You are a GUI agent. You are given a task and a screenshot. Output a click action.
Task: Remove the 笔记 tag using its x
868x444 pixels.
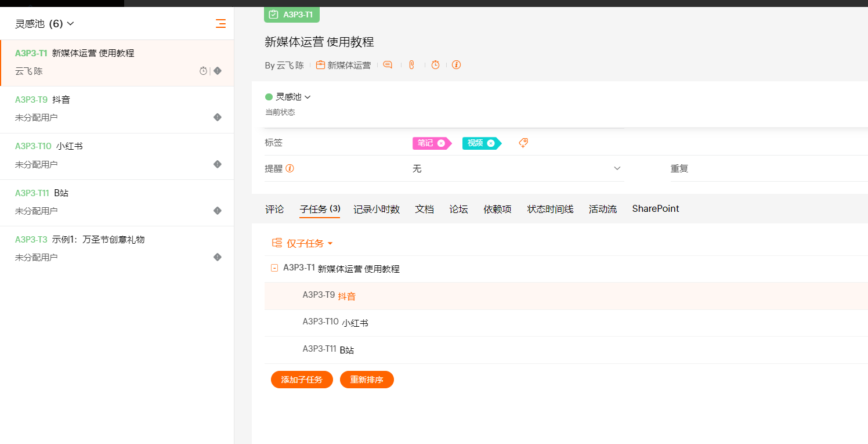click(x=441, y=143)
